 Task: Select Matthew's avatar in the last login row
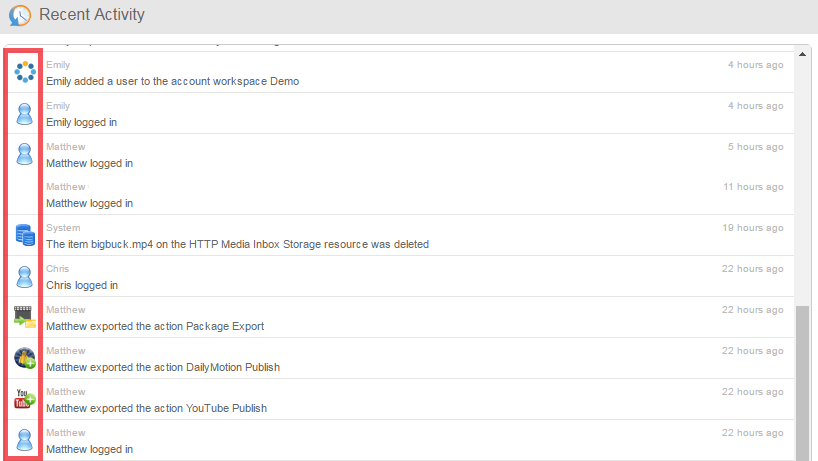point(25,440)
